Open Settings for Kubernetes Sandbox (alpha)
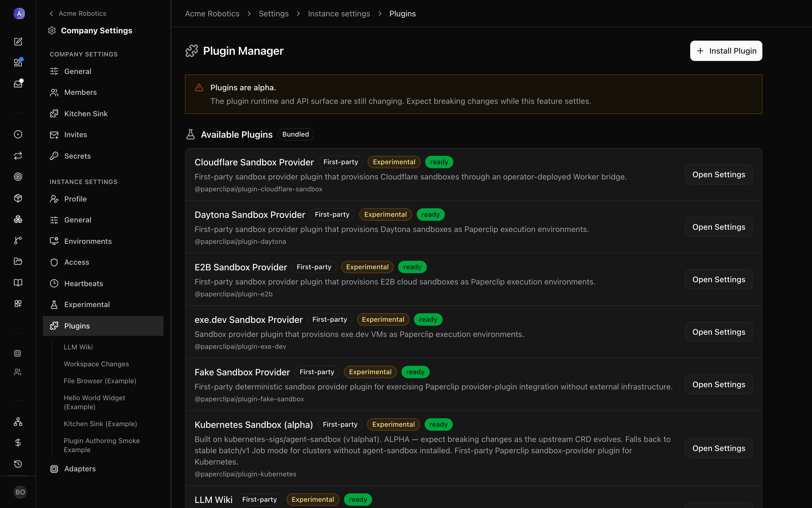The width and height of the screenshot is (812, 508). click(719, 448)
